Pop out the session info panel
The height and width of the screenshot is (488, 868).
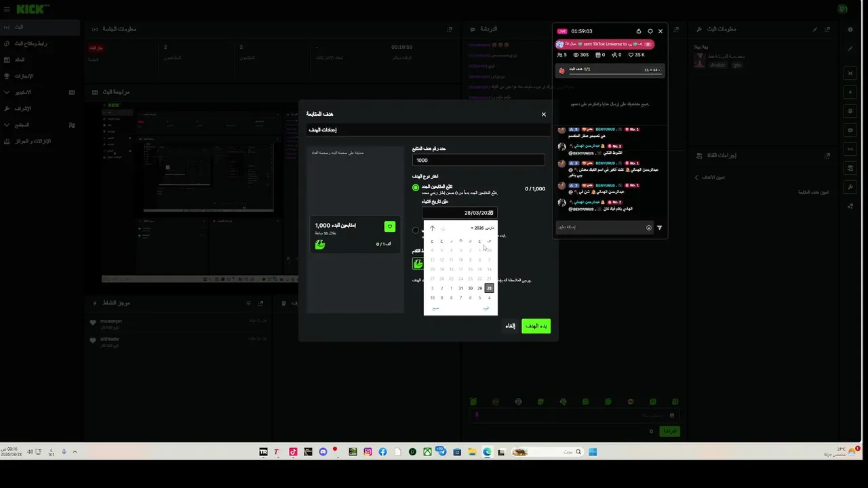tap(450, 29)
